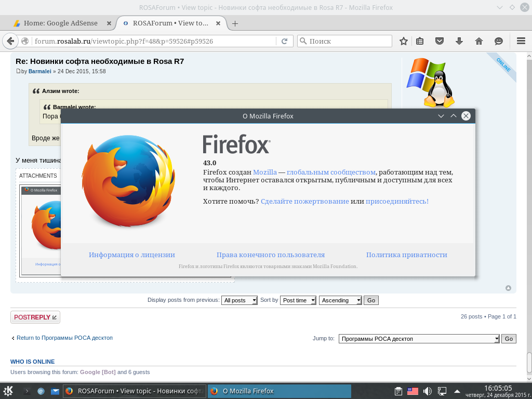Open the Downloads arrow icon
Screen dimensions: 532x399
click(x=459, y=41)
